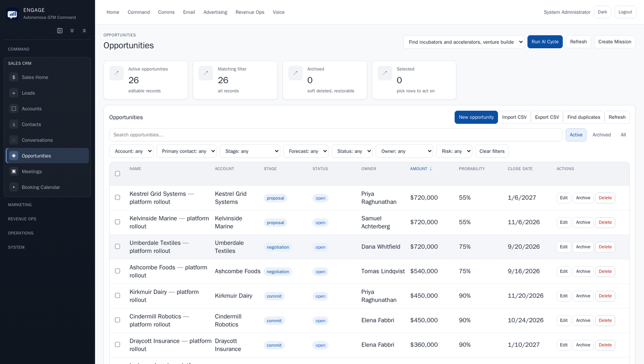This screenshot has width=644, height=364.
Task: Click the icon beside Conversations
Action: [x=14, y=140]
